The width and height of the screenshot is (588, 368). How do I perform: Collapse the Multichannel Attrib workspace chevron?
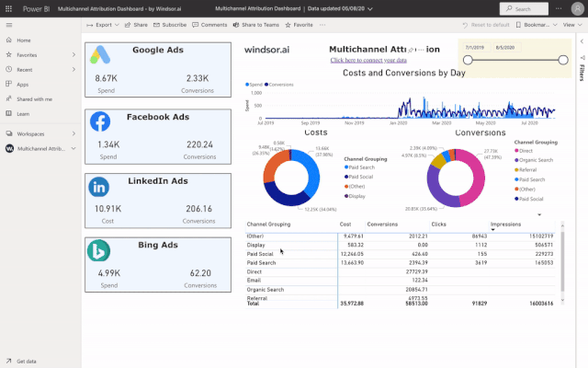(73, 149)
